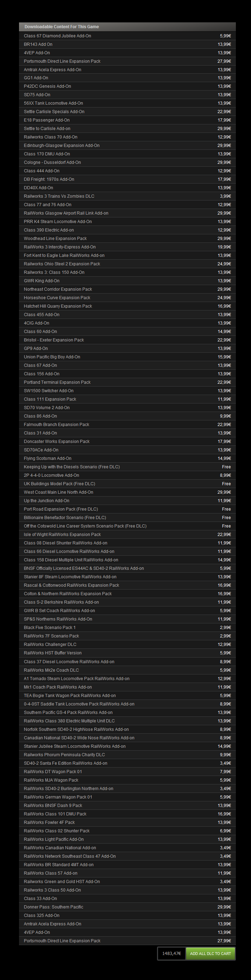This screenshot has height=980, width=251.
Task: Select GG1 Add-On from the list
Action: pos(127,78)
